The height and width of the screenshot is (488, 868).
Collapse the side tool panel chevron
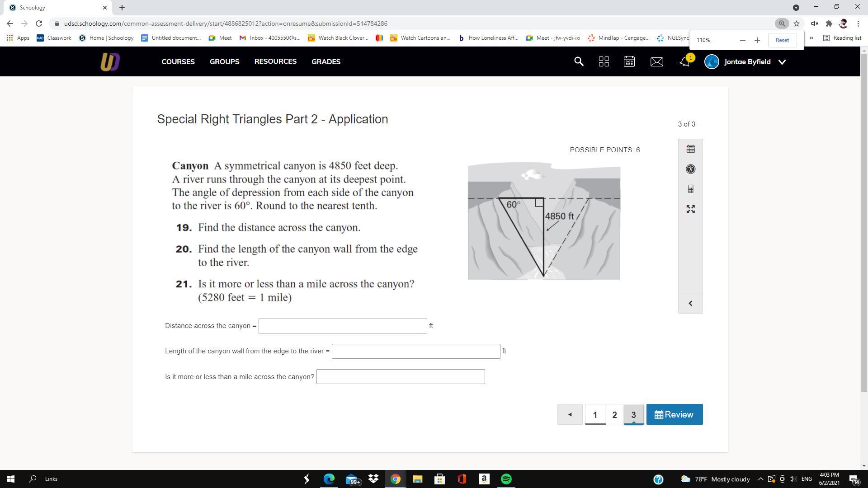(x=690, y=304)
